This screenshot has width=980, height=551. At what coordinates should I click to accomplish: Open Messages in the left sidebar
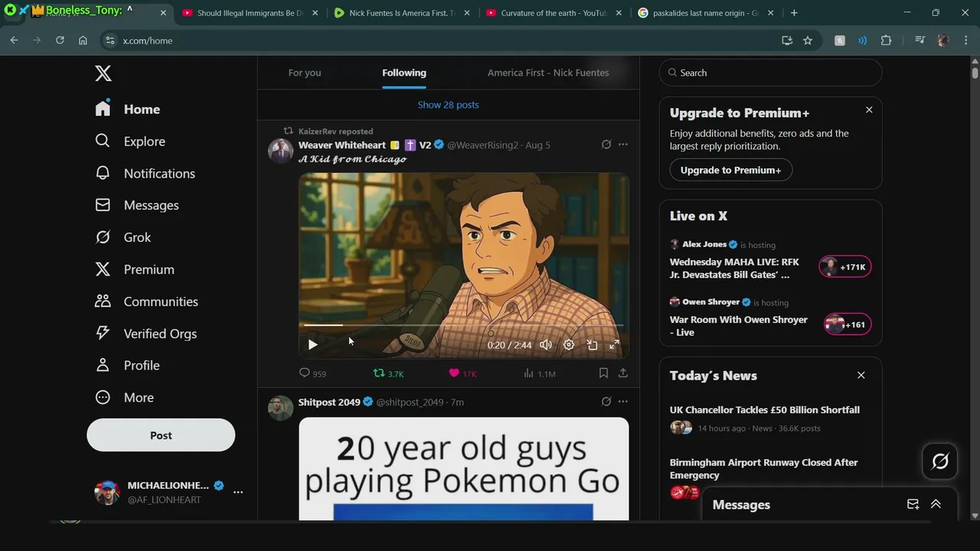pyautogui.click(x=137, y=205)
